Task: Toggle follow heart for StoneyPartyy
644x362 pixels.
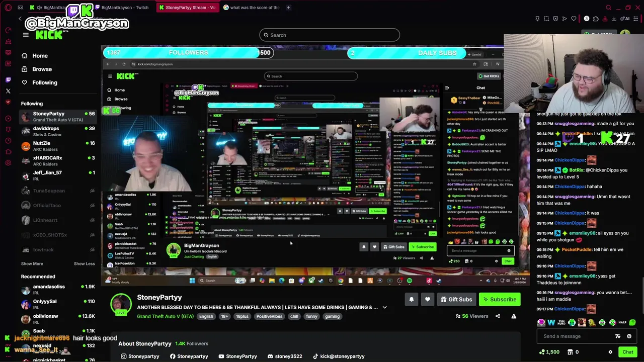Action: coord(427,299)
